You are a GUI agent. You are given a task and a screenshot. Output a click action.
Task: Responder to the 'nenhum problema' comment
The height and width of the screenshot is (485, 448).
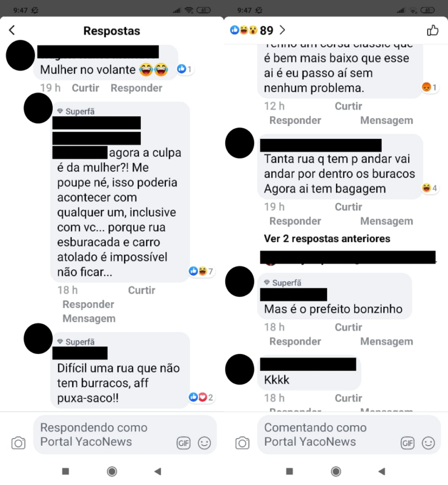coord(295,120)
